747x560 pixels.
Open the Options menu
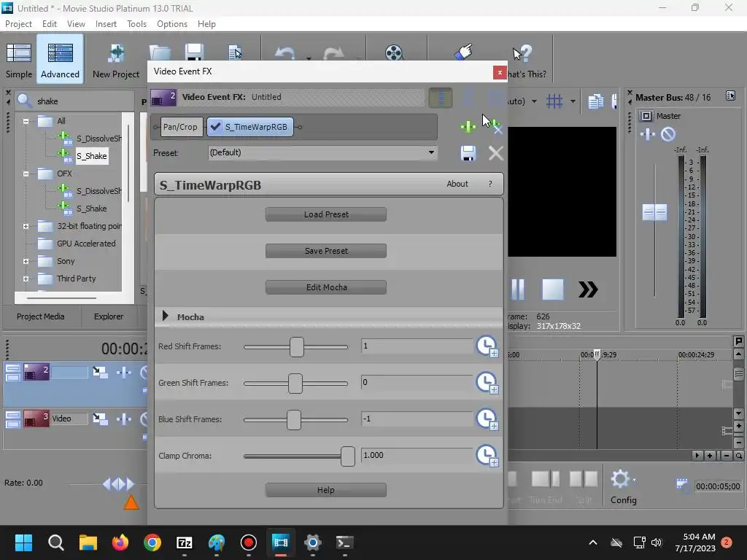[172, 24]
